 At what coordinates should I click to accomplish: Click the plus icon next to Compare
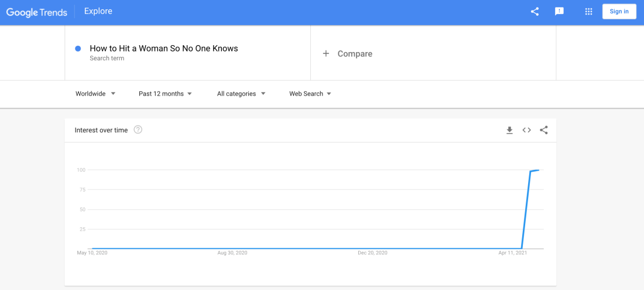pyautogui.click(x=326, y=53)
